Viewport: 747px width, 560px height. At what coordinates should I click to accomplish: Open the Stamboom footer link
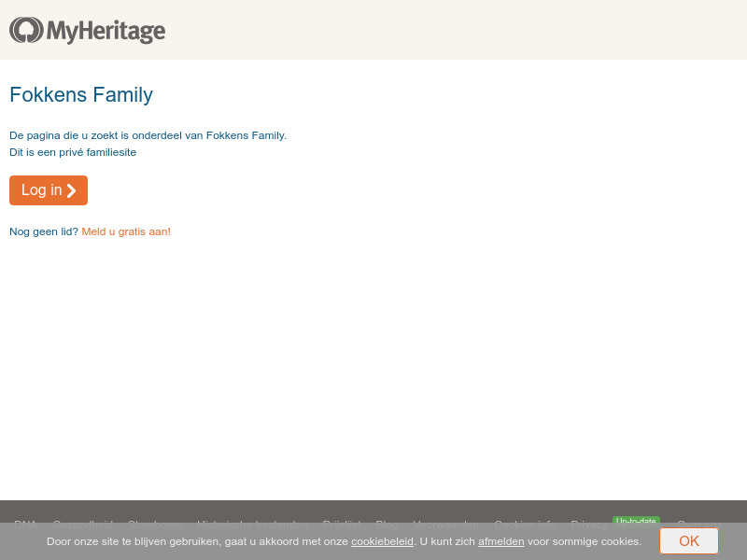pyautogui.click(x=155, y=525)
